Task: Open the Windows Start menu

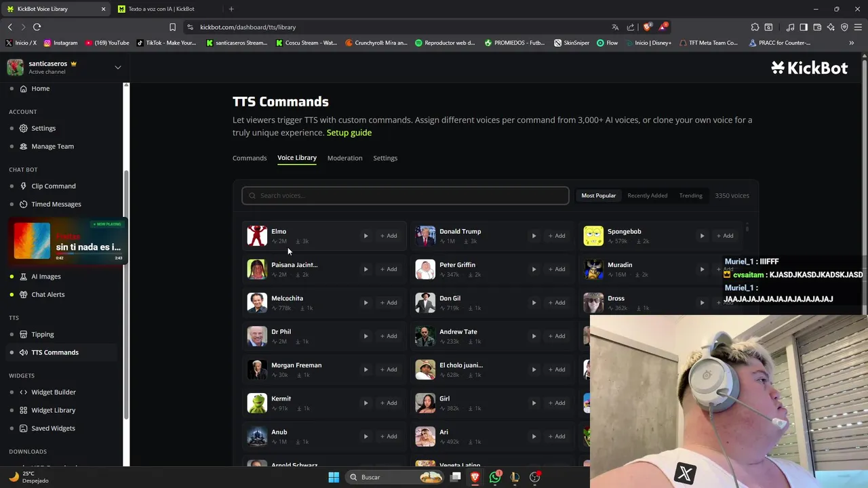Action: (334, 477)
